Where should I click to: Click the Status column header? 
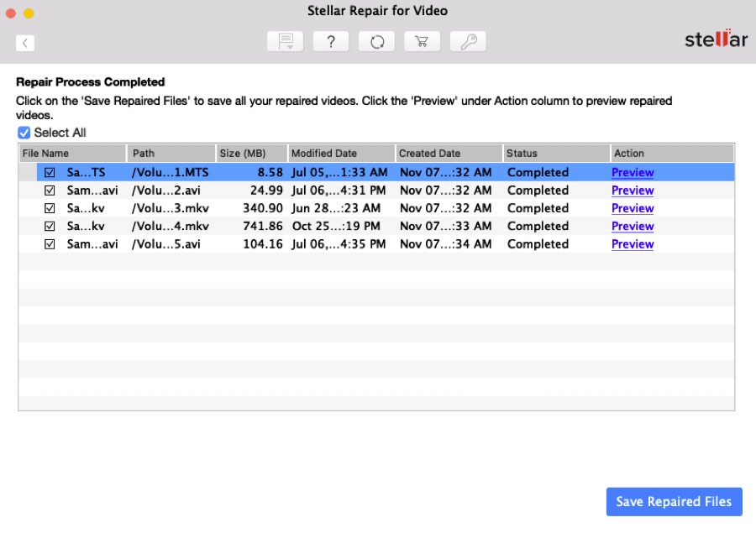(x=556, y=154)
